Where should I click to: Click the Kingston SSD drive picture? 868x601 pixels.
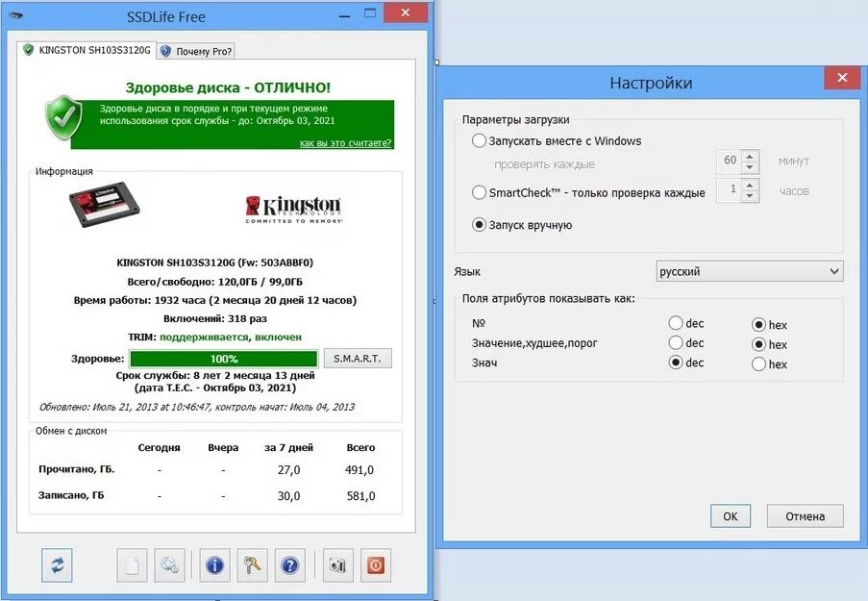[104, 205]
